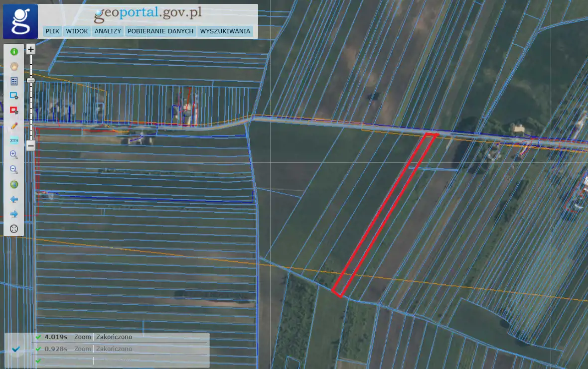Open the WIDOK menu
588x369 pixels.
coord(77,31)
